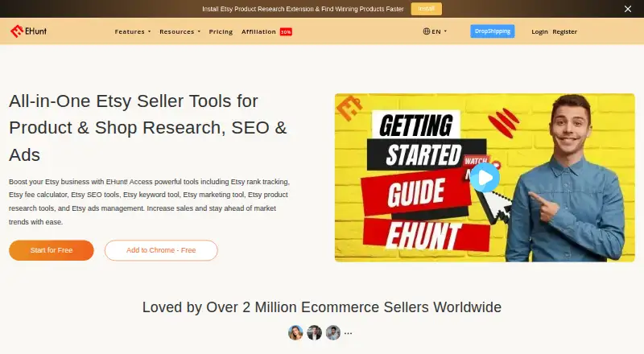Click the EHunt logo
644x354 pixels.
click(28, 31)
